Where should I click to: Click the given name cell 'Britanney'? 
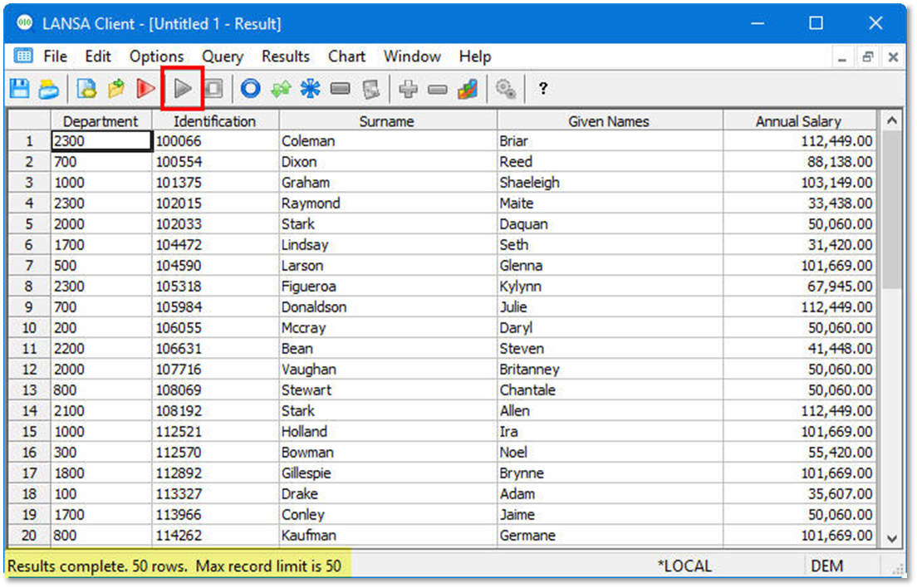click(x=610, y=370)
